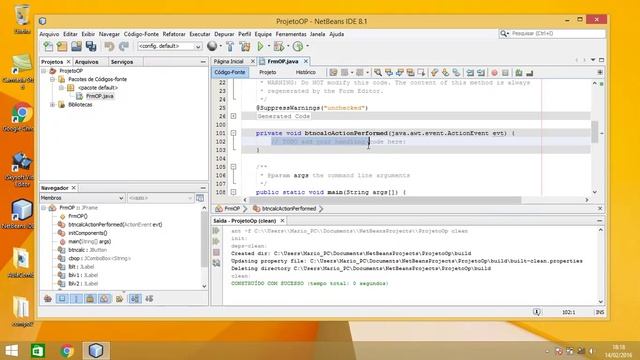Click the editor horizontal scrollbar

pos(385,200)
